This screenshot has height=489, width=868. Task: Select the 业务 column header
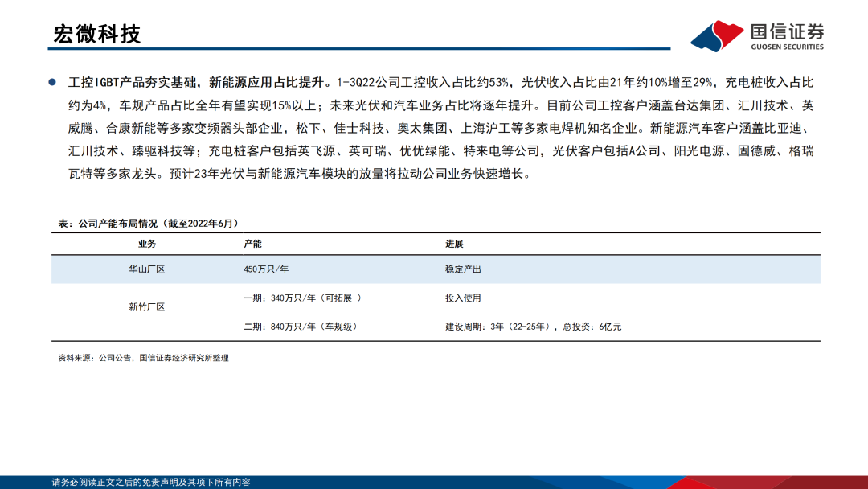pos(147,244)
